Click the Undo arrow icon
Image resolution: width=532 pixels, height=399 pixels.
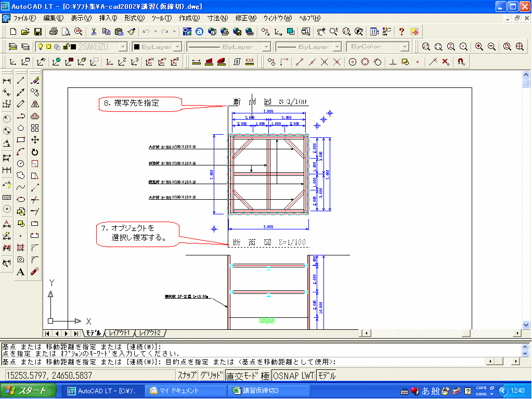pos(146,32)
